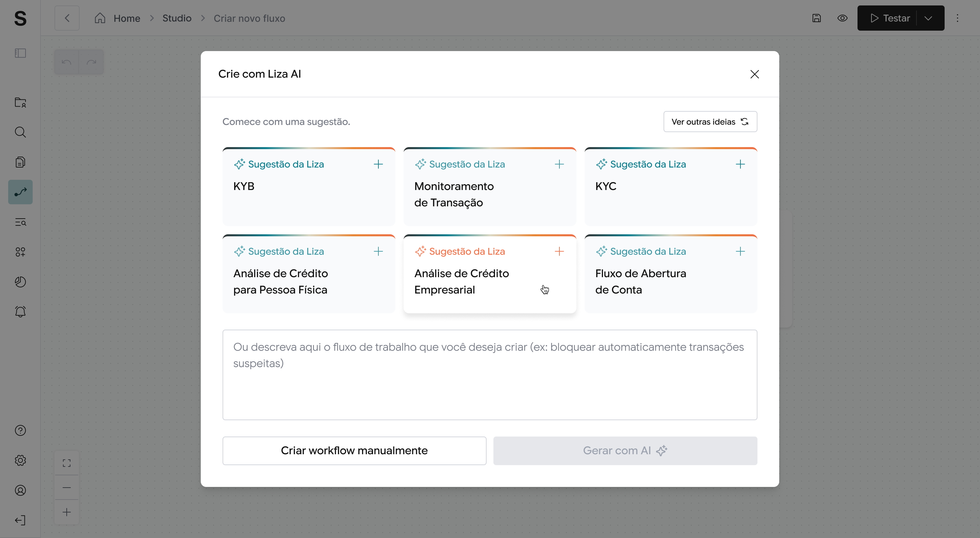Click the logout icon at sidebar bottom

click(20, 520)
